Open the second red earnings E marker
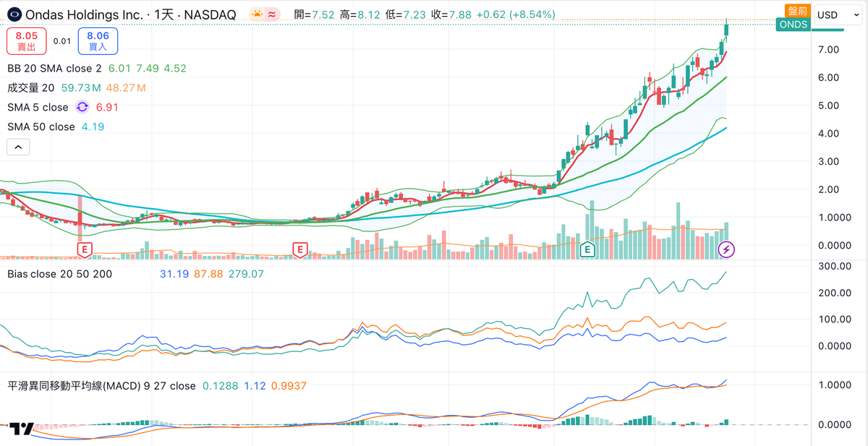The image size is (868, 446). pyautogui.click(x=299, y=250)
